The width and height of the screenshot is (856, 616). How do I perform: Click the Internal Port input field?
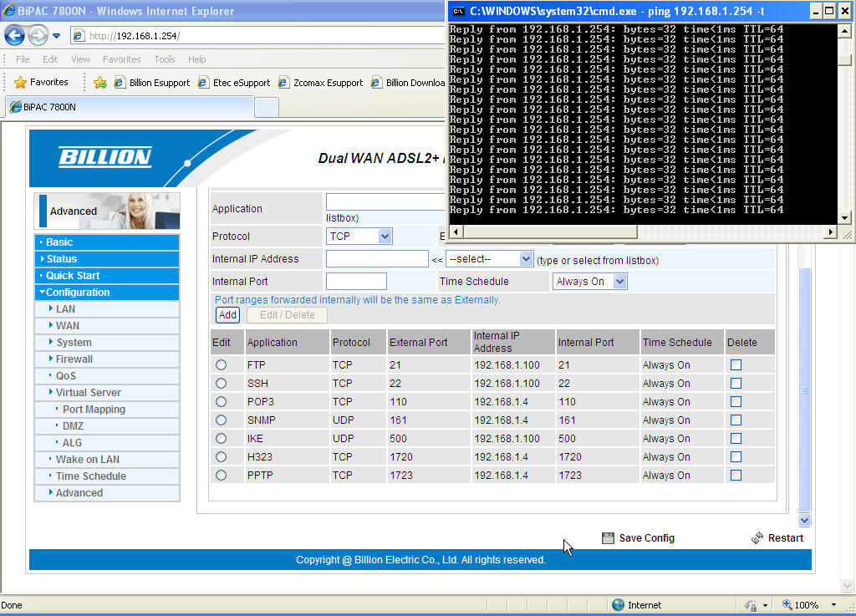point(356,282)
